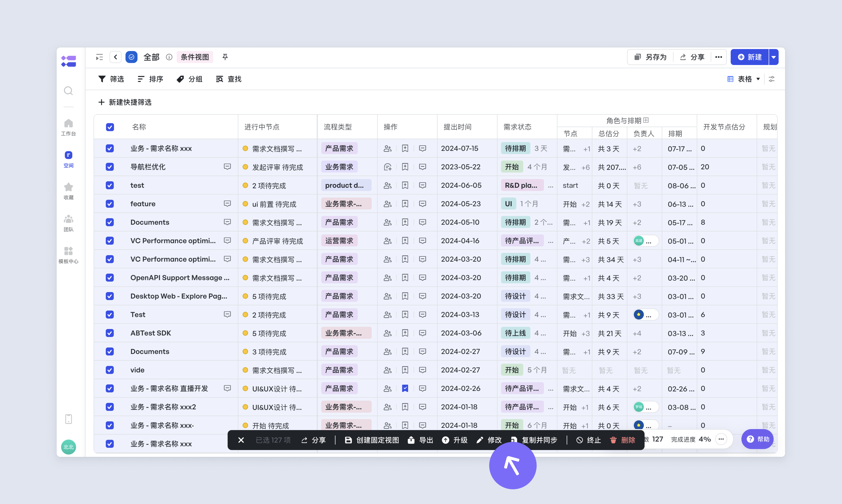Click the members icon in the Documents 2024-05-10 row

pyautogui.click(x=388, y=222)
